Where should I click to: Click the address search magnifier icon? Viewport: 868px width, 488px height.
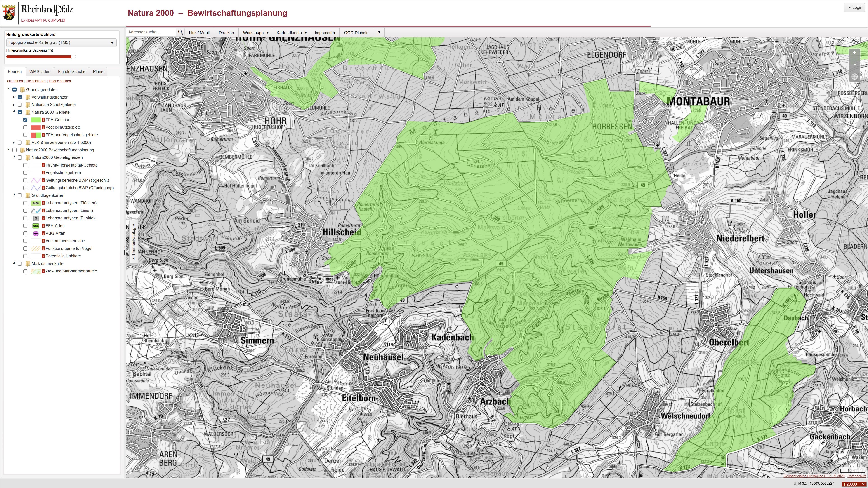(x=180, y=32)
